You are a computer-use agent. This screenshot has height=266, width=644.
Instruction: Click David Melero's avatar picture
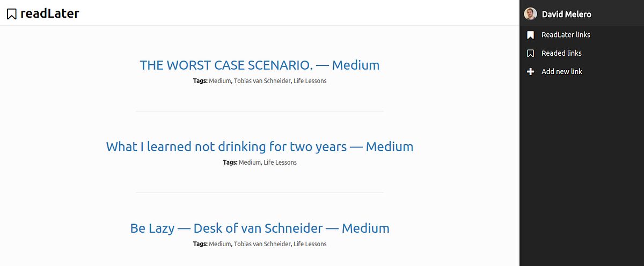pyautogui.click(x=530, y=14)
